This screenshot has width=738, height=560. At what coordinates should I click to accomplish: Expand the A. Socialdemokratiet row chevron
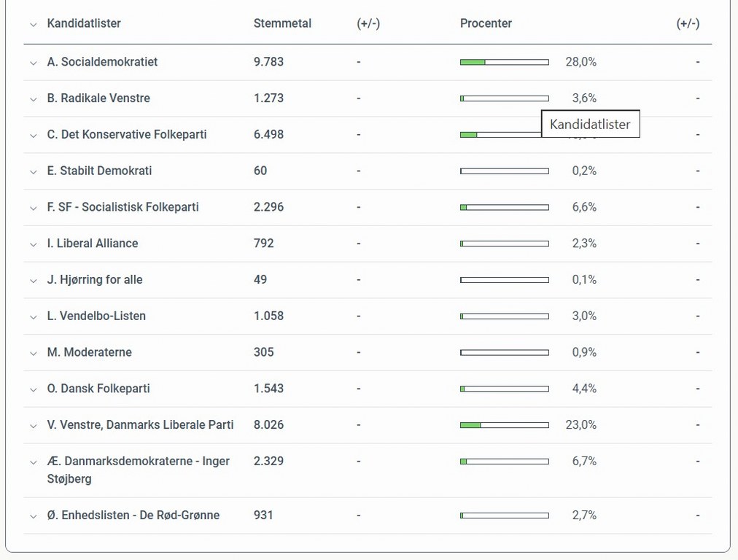pyautogui.click(x=33, y=63)
